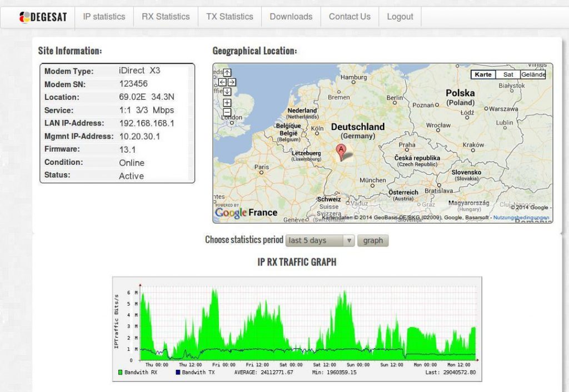569x392 pixels.
Task: Click the Firmware value 13.1
Action: click(x=127, y=149)
